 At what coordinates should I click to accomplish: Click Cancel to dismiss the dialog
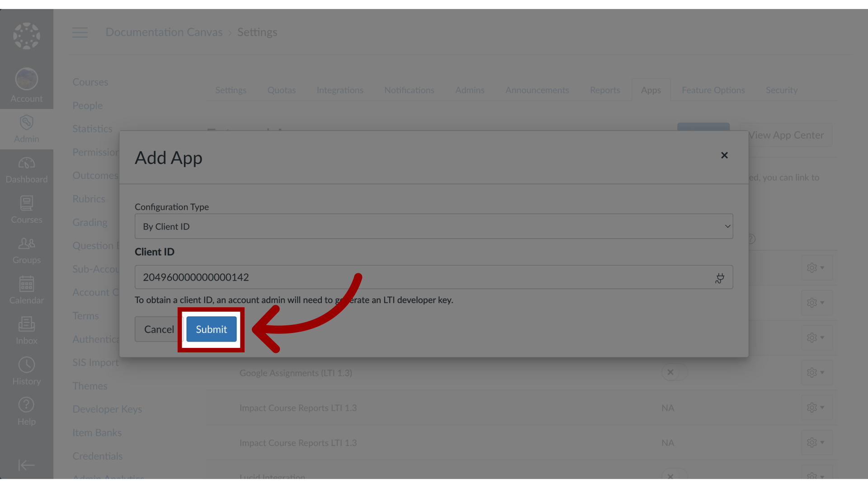(x=159, y=329)
